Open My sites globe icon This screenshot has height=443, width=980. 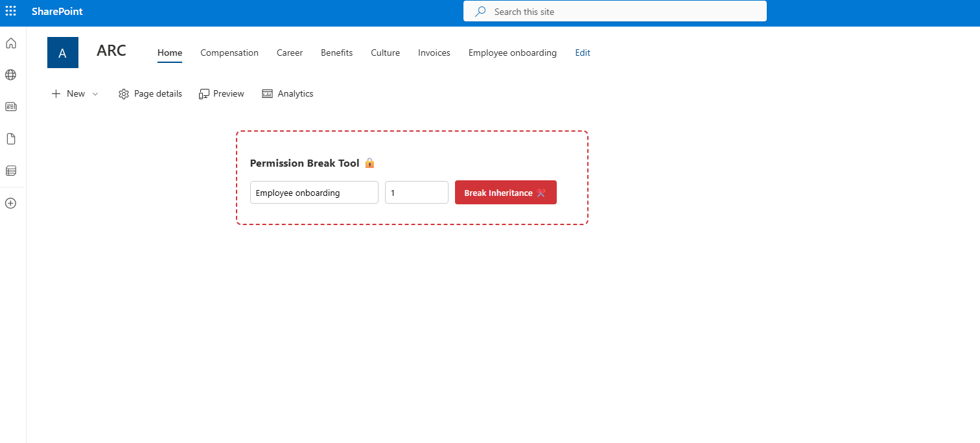11,75
